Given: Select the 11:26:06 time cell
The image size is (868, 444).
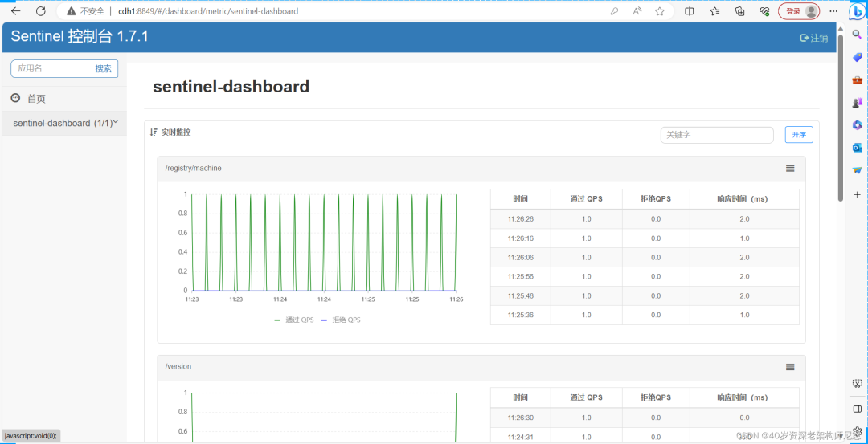Looking at the screenshot, I should [520, 258].
